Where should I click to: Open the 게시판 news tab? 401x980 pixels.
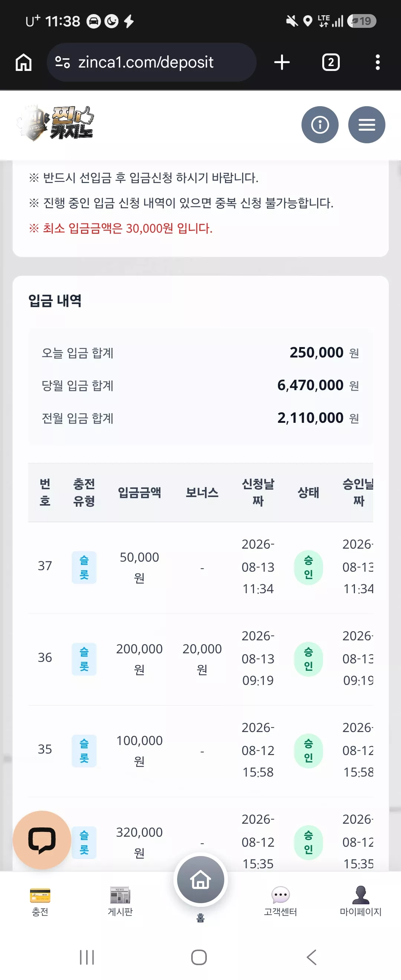[x=120, y=901]
